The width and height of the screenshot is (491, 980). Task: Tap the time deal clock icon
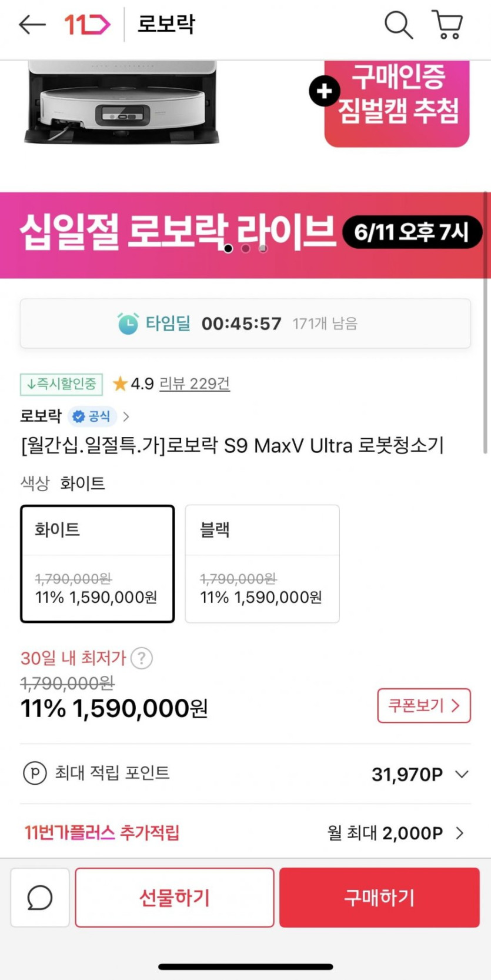[128, 324]
